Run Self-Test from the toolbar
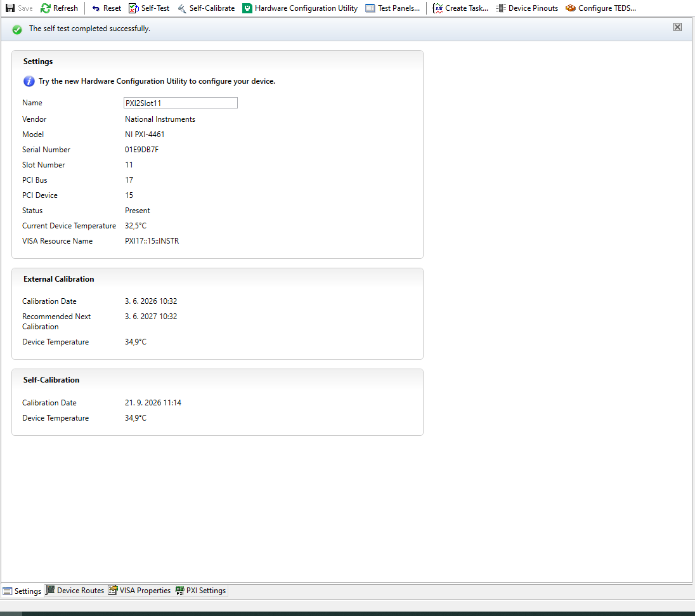The height and width of the screenshot is (616, 695). [x=149, y=8]
